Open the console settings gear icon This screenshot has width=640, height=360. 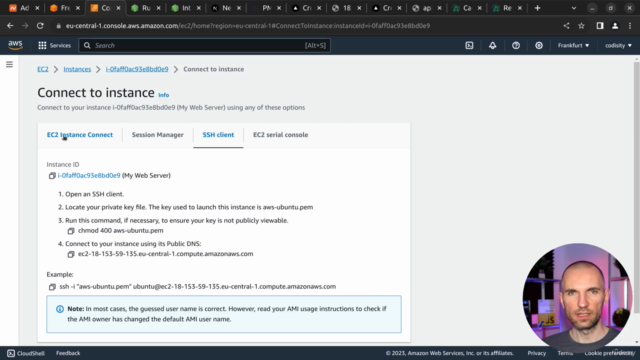click(539, 45)
